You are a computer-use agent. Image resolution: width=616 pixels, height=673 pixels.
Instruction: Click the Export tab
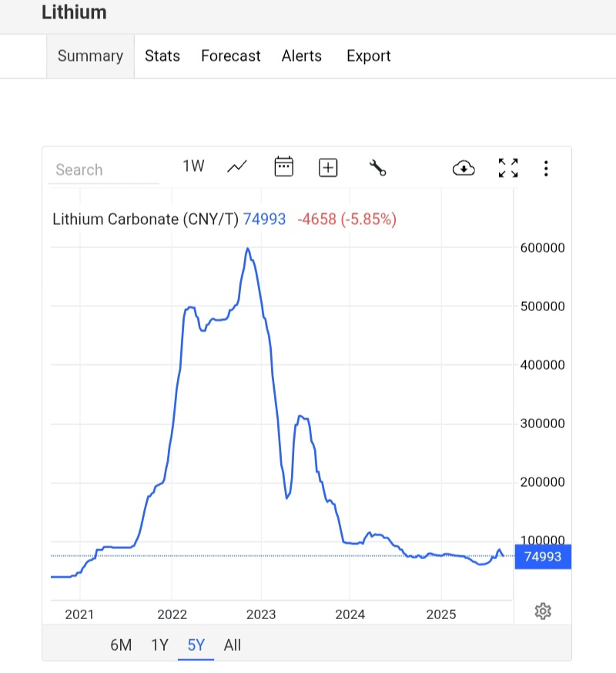[369, 56]
